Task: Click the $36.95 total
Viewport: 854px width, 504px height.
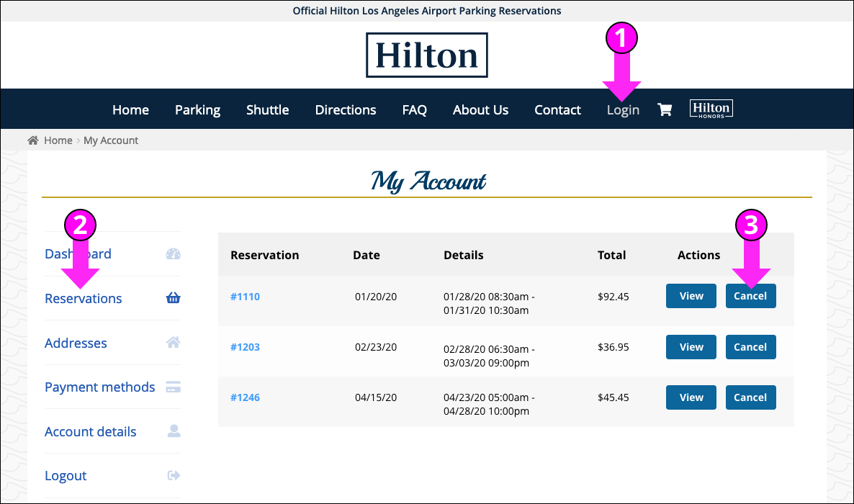Action: 613,347
